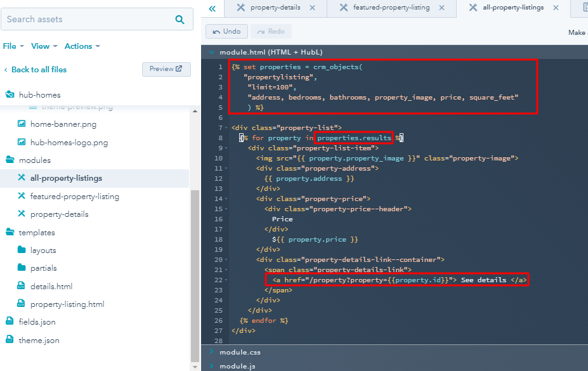This screenshot has width=588, height=371.
Task: Collapse the sidebar with double-chevron icon
Action: point(212,8)
